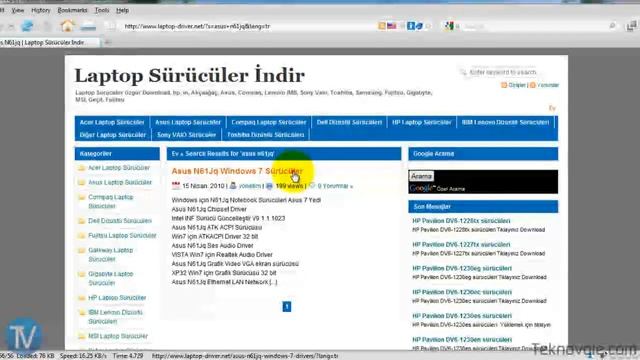This screenshot has width=640, height=360.
Task: Open HP Pavilion DV6-1227tx sürücüleri link
Action: point(461,244)
